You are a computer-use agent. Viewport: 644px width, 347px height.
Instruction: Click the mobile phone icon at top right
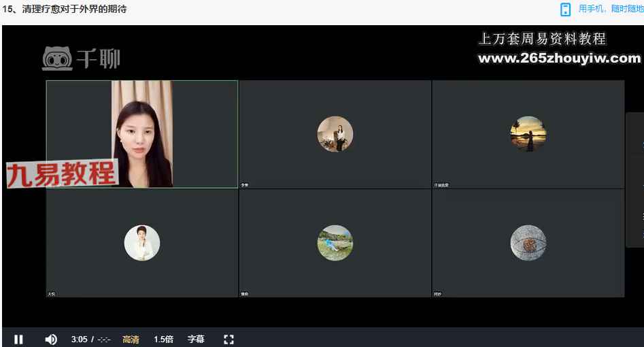(x=565, y=10)
